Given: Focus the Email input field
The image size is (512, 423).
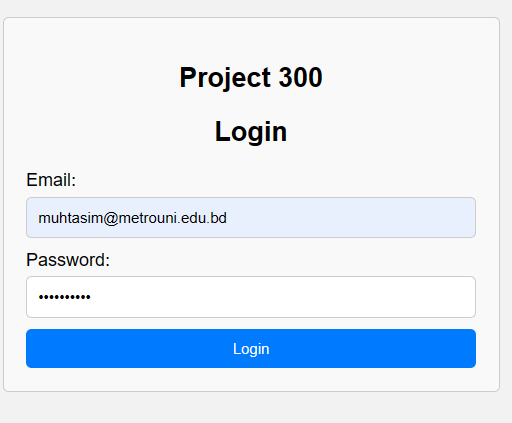Looking at the screenshot, I should (251, 217).
